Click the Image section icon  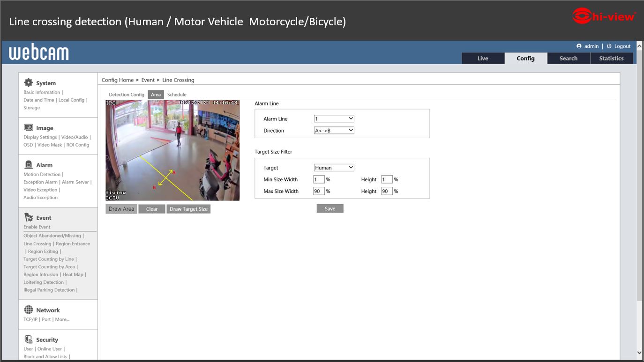[29, 127]
